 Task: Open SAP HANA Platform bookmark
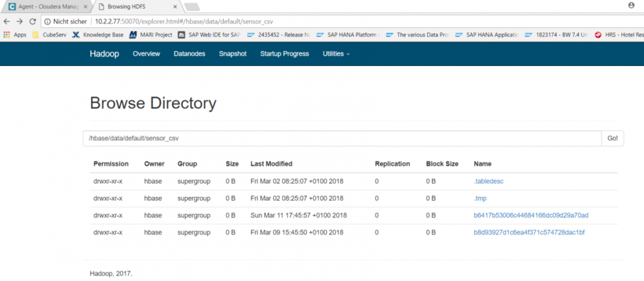tap(348, 35)
